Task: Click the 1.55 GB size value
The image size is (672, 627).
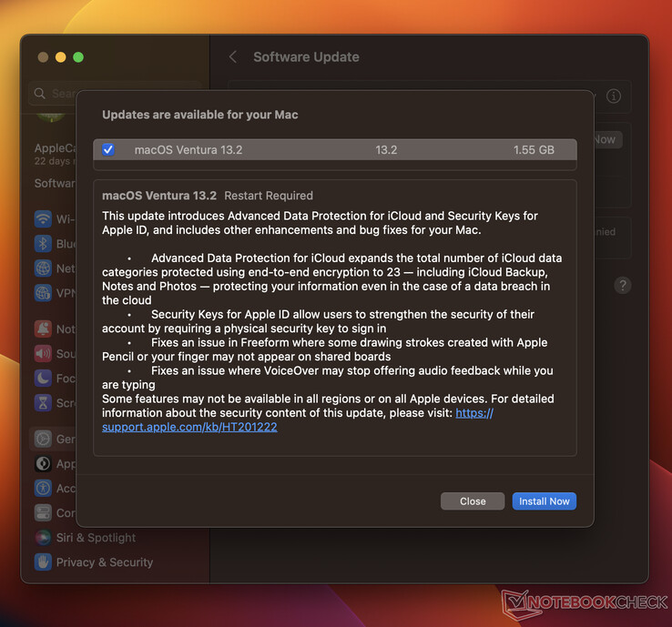Action: [x=534, y=150]
